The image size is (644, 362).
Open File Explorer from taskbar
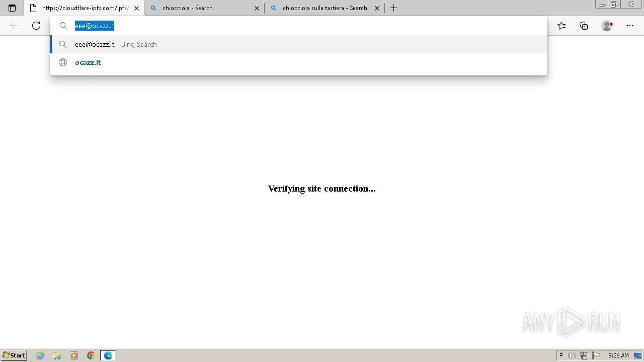(57, 355)
